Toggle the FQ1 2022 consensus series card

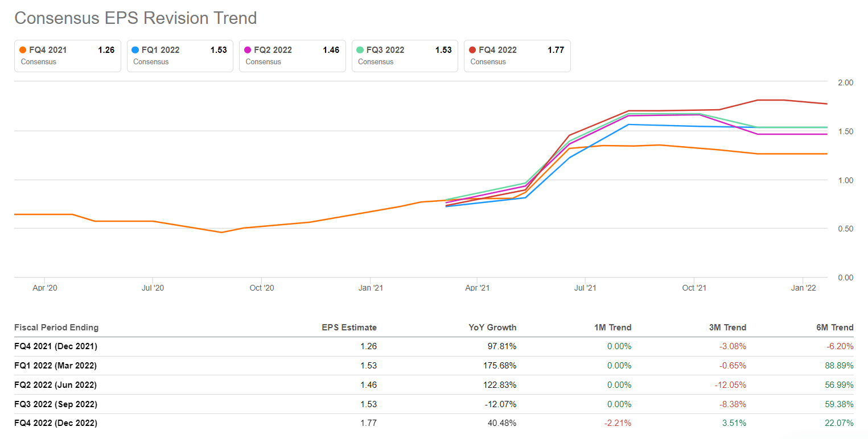tap(180, 56)
